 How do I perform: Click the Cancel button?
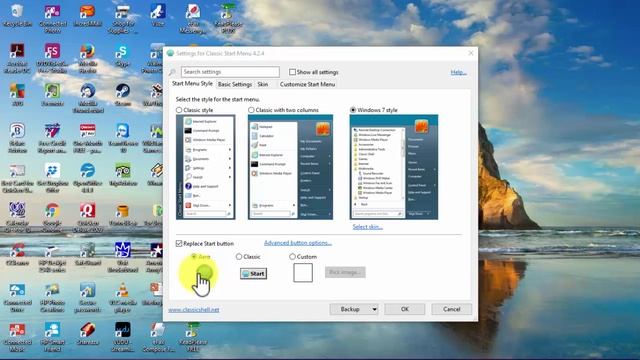[x=451, y=309]
